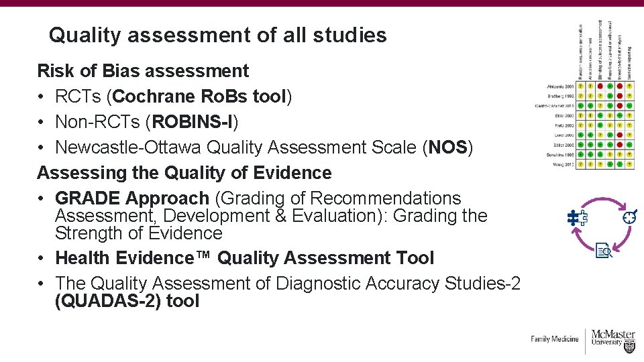Viewport: 644px width, 362px height.
Task: Click the top purple curved arrow
Action: click(602, 202)
